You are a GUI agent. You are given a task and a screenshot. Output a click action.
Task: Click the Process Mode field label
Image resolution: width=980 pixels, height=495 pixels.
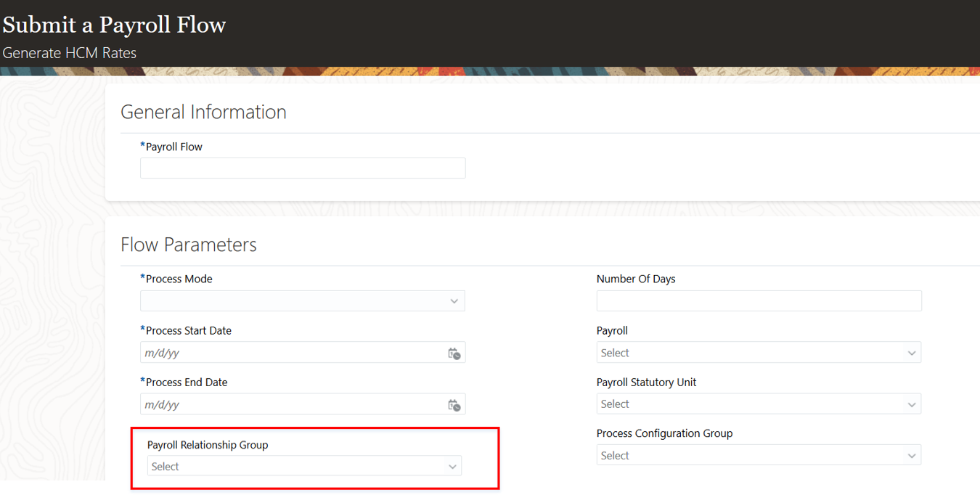pyautogui.click(x=179, y=279)
